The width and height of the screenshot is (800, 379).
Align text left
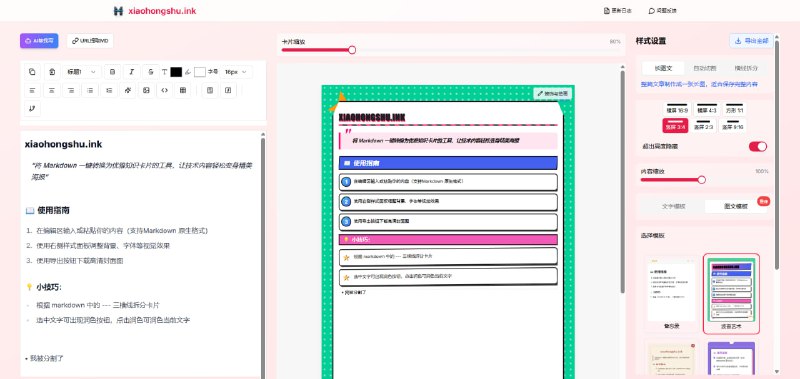coord(33,90)
